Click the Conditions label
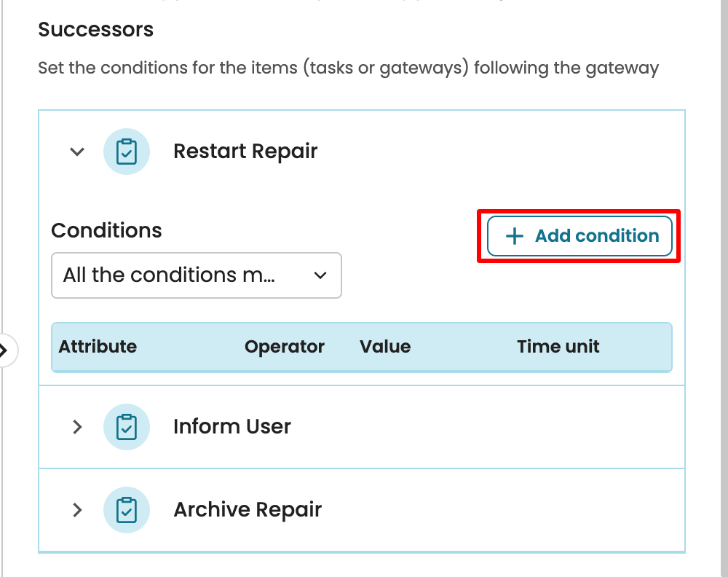This screenshot has height=577, width=728. pos(106,231)
